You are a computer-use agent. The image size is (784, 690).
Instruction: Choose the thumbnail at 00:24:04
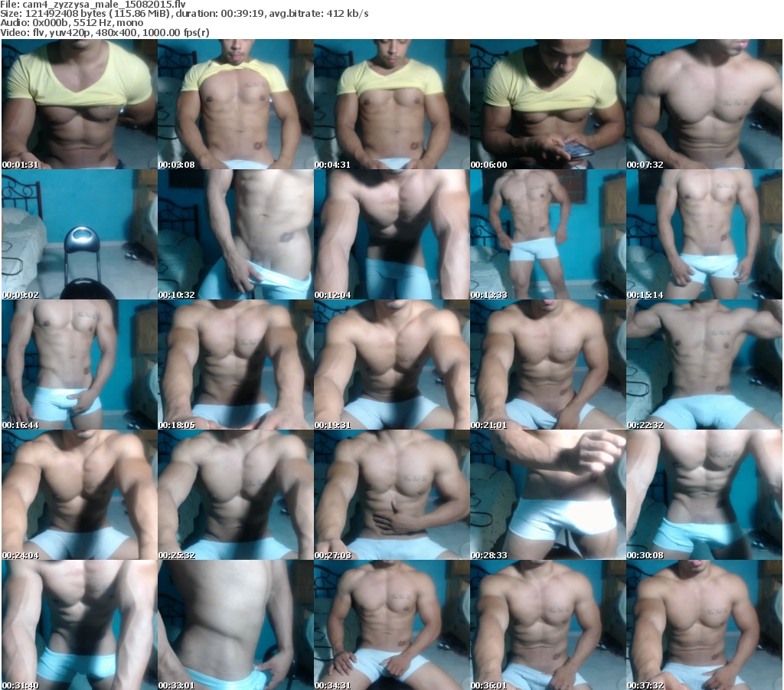tap(80, 495)
